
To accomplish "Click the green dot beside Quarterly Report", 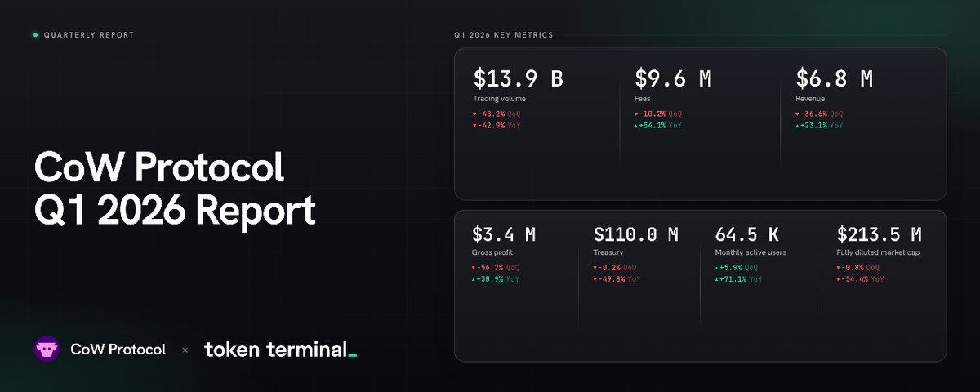I will (36, 35).
